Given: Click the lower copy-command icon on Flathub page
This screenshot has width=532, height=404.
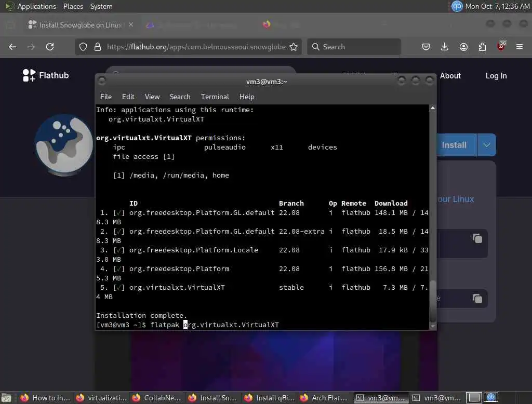Looking at the screenshot, I should pyautogui.click(x=477, y=299).
